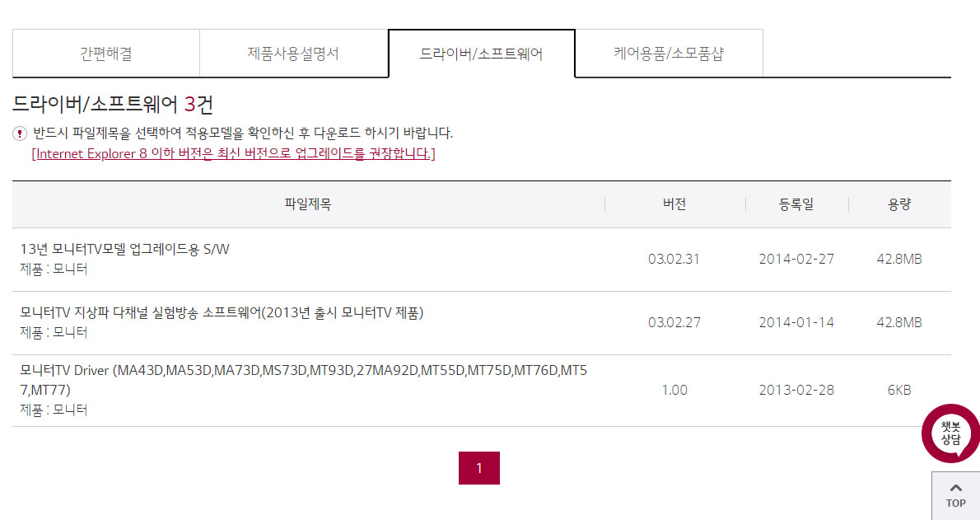
Task: Go to page 1 in pagination
Action: (478, 468)
